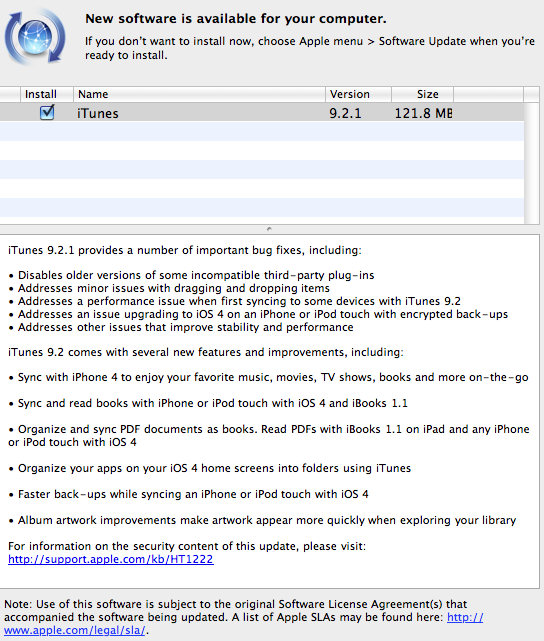
Task: Click 'Faster back-ups while syncing' bullet
Action: tap(193, 495)
